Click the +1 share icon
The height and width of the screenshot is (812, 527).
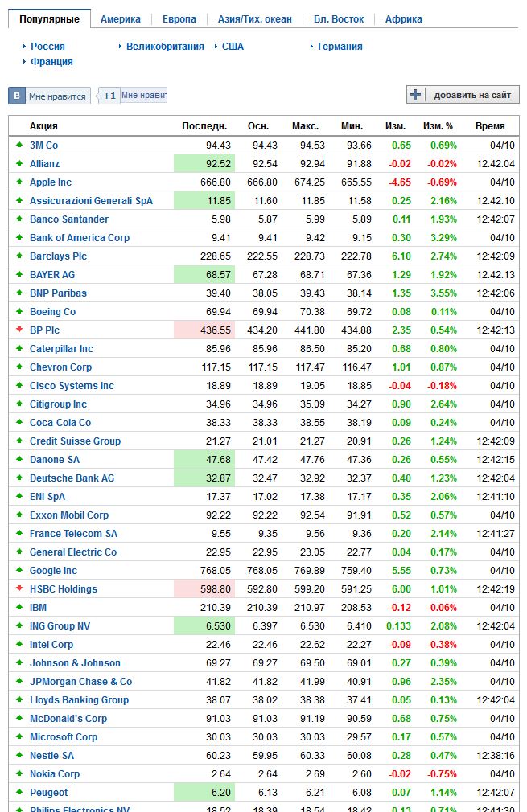coord(109,96)
